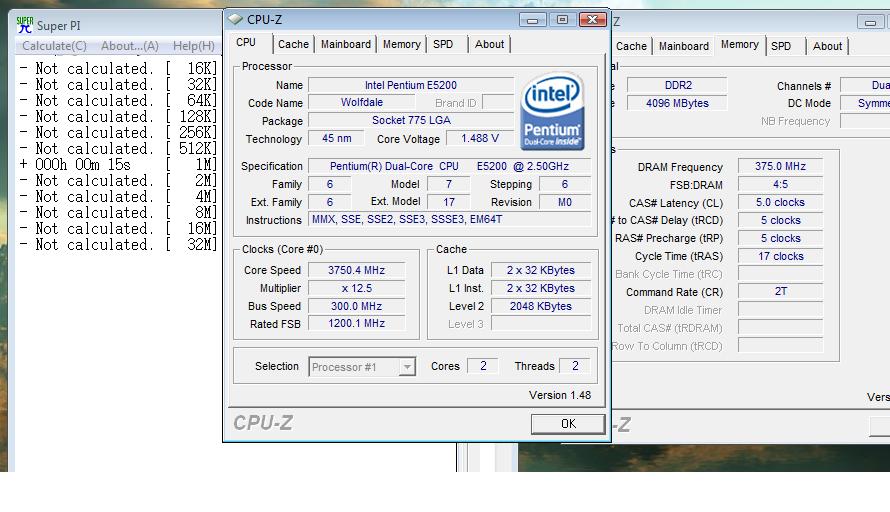Screen dimensions: 890x512
Task: Click the Instructions field MMX, SSE, SSE2
Action: point(450,220)
